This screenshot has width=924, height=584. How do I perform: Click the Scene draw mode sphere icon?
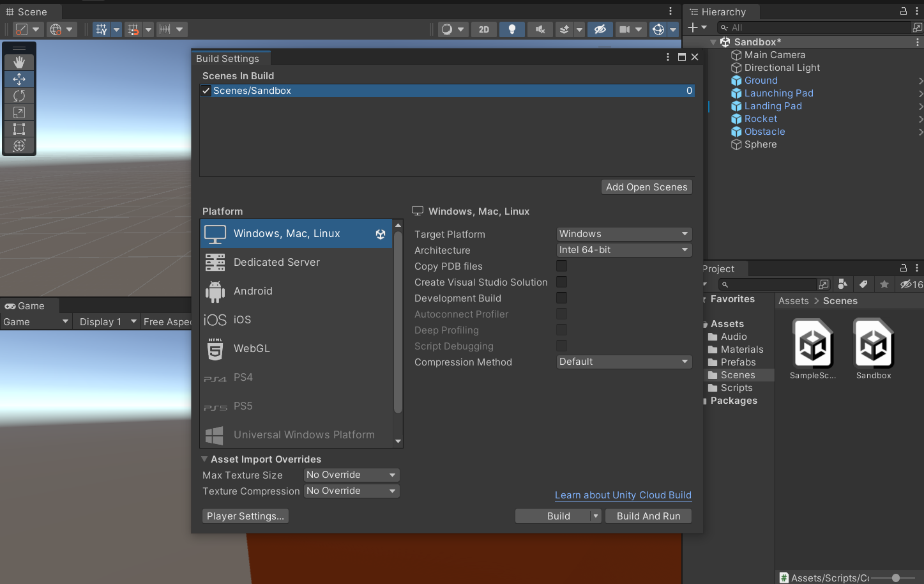coord(446,29)
